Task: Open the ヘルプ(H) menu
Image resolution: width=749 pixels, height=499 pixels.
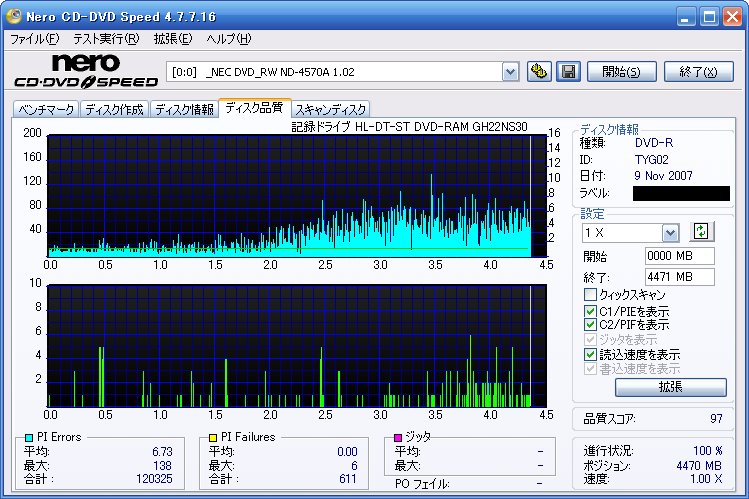Action: (x=229, y=39)
